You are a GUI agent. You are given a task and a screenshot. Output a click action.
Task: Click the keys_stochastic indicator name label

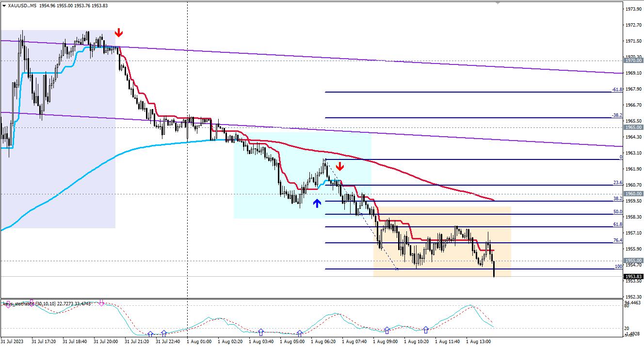19,304
